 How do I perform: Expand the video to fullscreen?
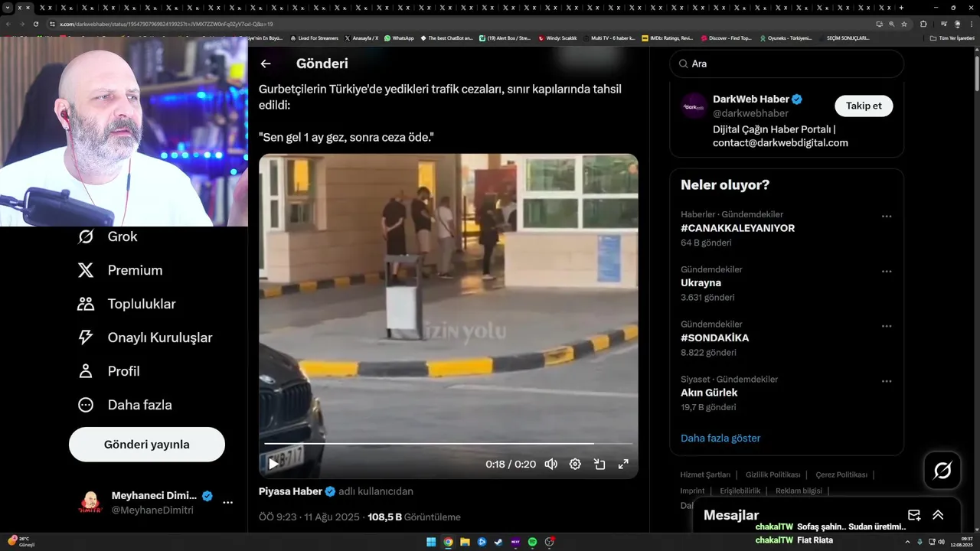click(x=623, y=464)
